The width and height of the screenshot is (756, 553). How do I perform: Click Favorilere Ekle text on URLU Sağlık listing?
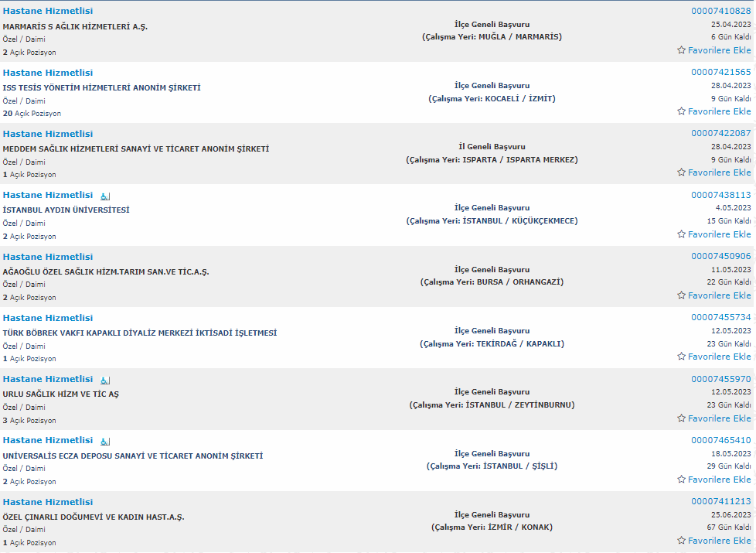pyautogui.click(x=719, y=418)
